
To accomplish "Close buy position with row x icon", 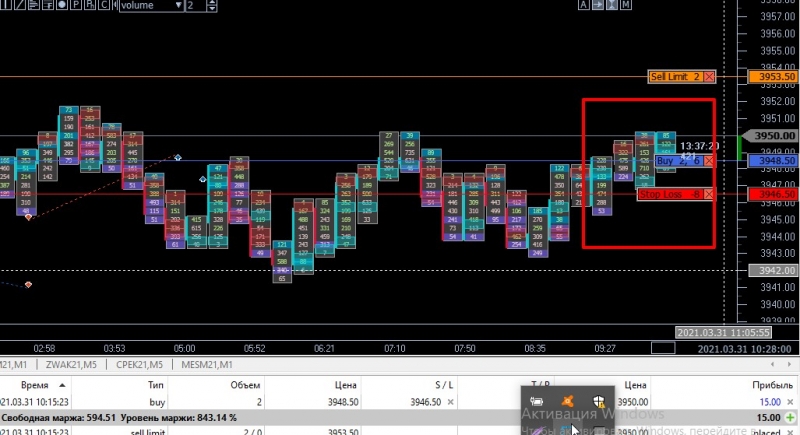I will (790, 402).
